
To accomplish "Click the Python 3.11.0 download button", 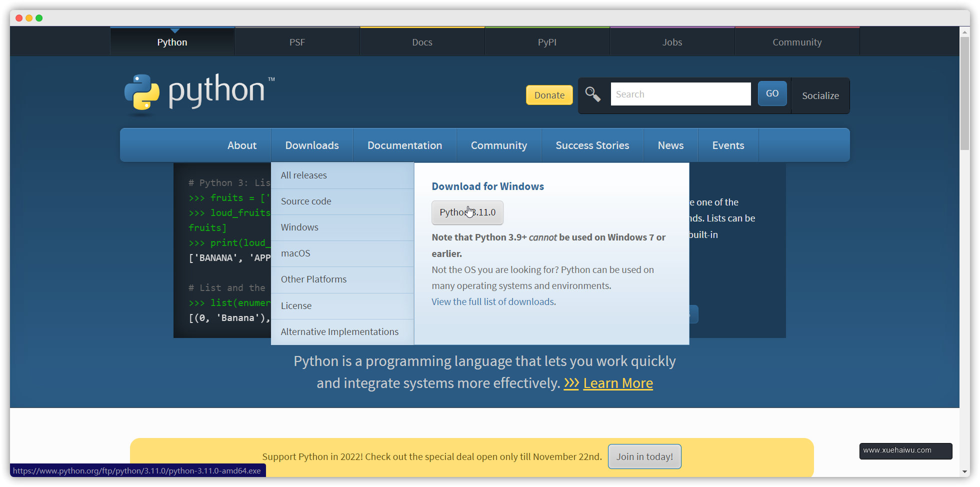I will tap(467, 212).
